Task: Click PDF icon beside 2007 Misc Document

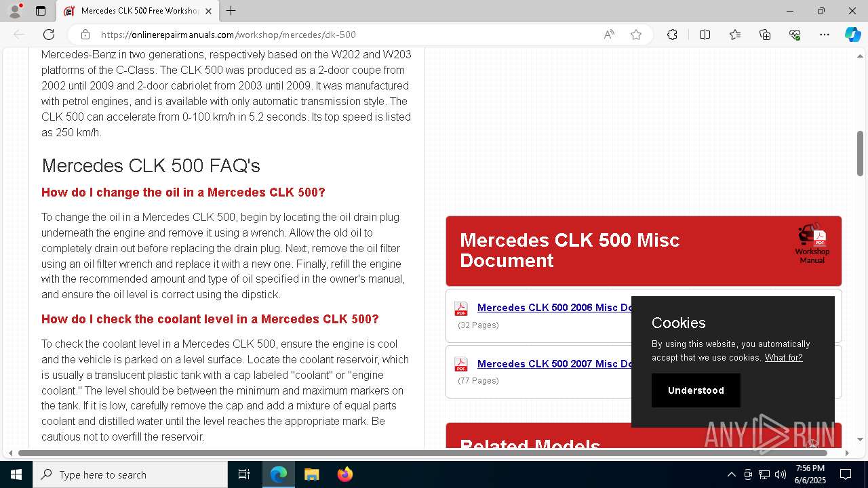Action: (461, 364)
